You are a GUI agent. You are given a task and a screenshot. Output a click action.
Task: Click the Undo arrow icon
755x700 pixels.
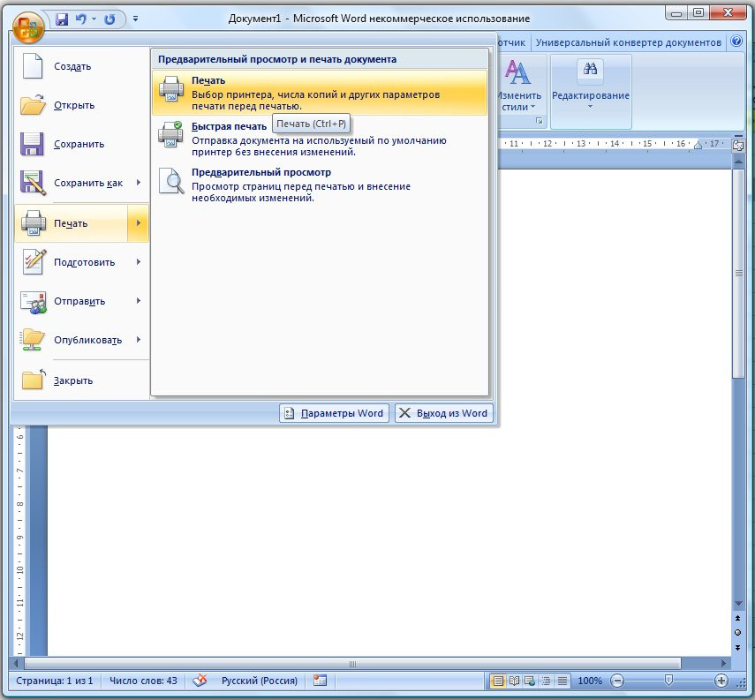click(x=81, y=19)
